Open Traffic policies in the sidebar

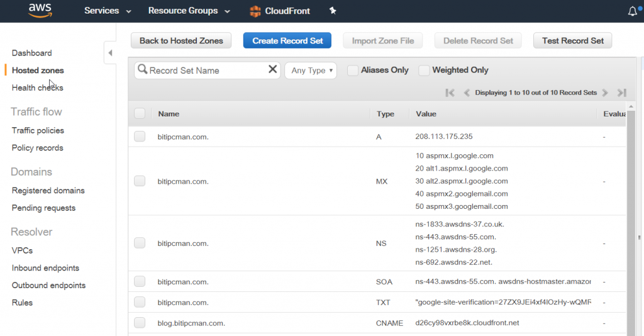[38, 130]
